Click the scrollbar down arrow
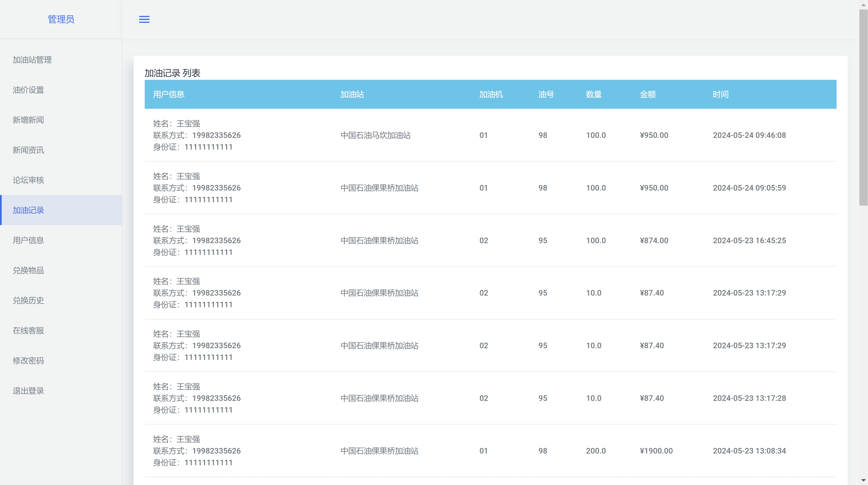 point(863,480)
